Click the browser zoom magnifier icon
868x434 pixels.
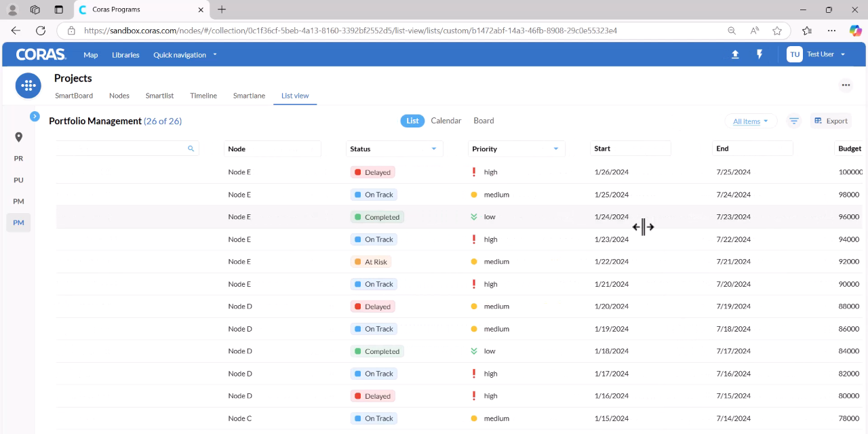(732, 31)
